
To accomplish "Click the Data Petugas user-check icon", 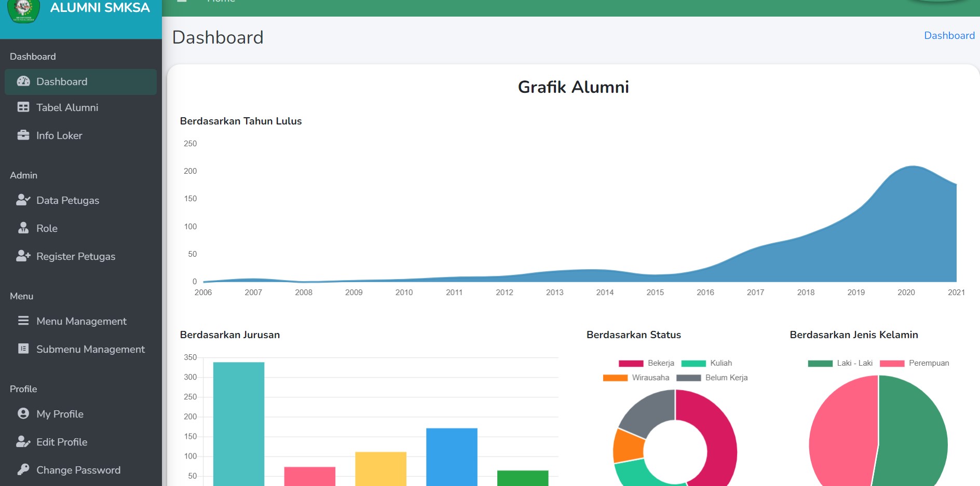I will click(x=23, y=200).
